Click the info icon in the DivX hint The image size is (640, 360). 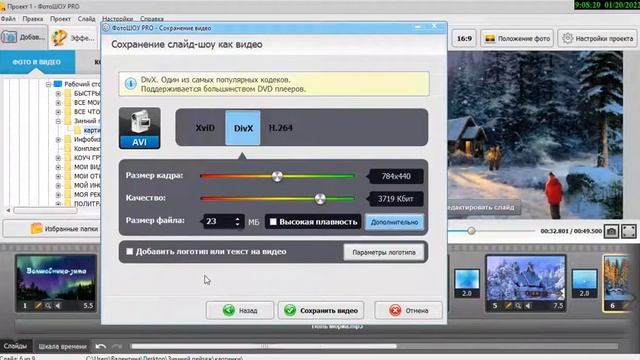130,84
